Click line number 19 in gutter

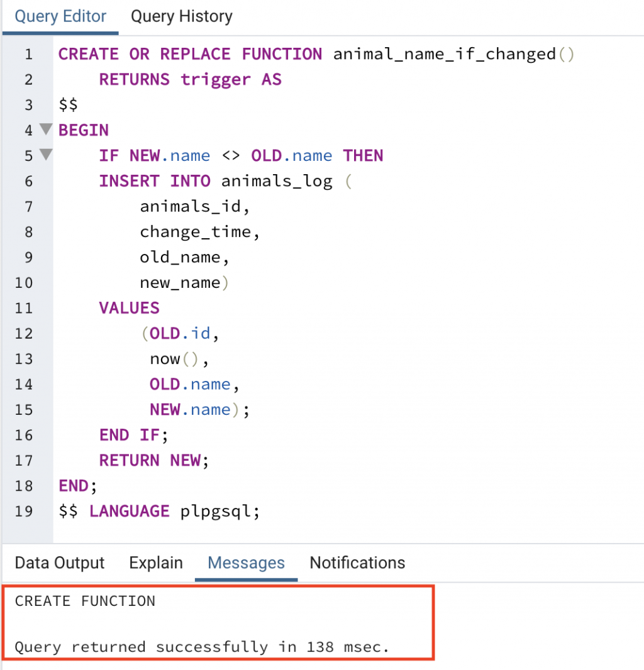coord(23,511)
